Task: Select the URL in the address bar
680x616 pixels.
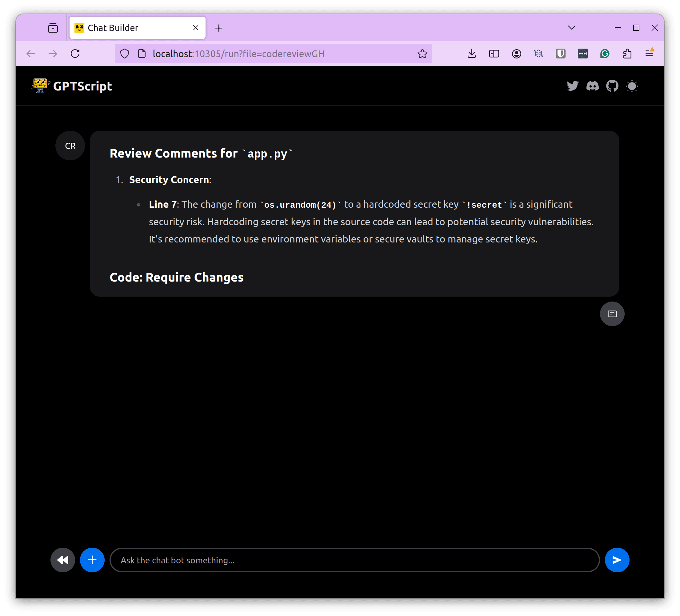Action: coord(238,54)
